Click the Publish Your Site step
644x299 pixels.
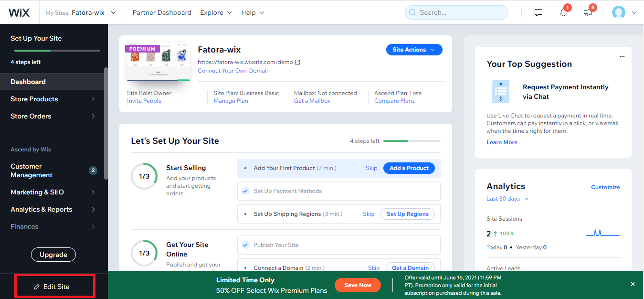339,245
